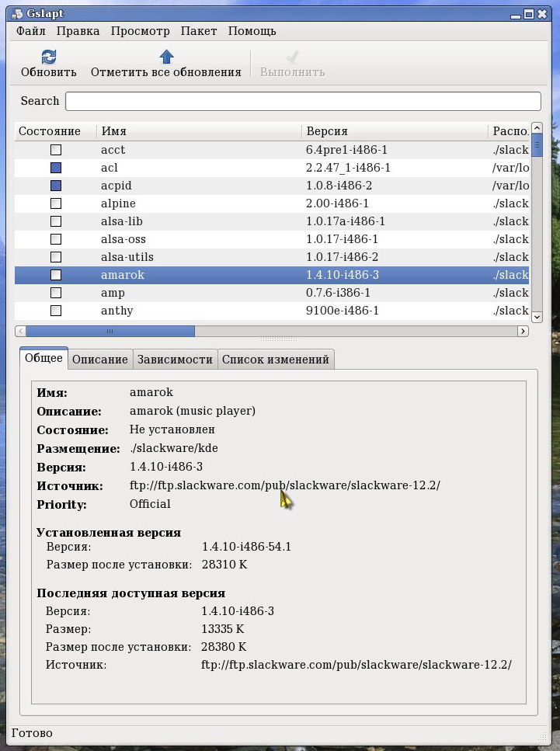Select the acct package name
The height and width of the screenshot is (751, 560).
(x=113, y=150)
